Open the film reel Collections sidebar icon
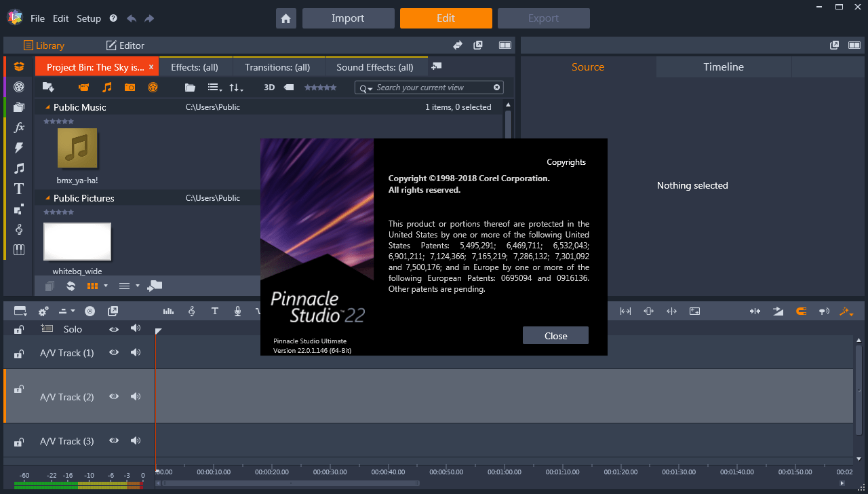Screen dimensions: 868x494 (x=19, y=86)
